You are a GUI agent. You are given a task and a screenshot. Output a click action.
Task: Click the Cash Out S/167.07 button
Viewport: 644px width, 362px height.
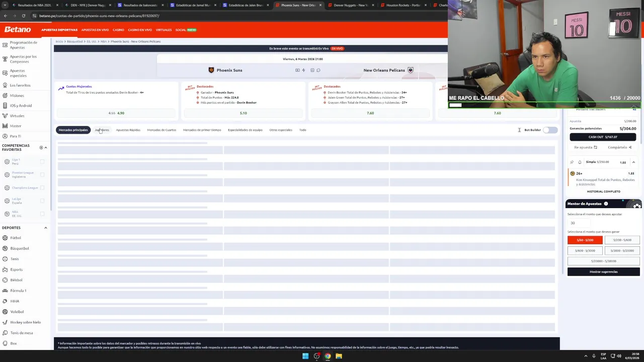(603, 137)
